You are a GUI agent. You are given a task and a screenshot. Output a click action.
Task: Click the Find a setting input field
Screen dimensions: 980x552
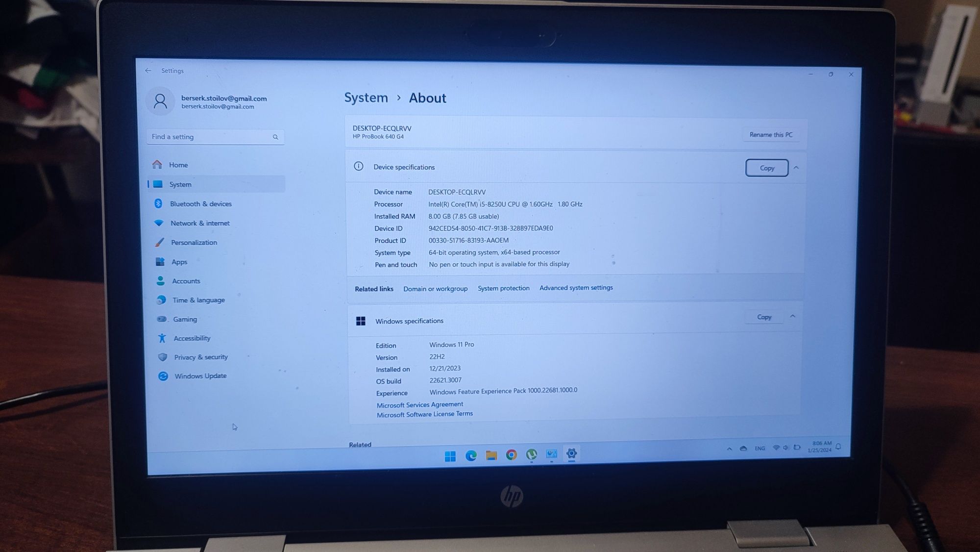click(213, 137)
